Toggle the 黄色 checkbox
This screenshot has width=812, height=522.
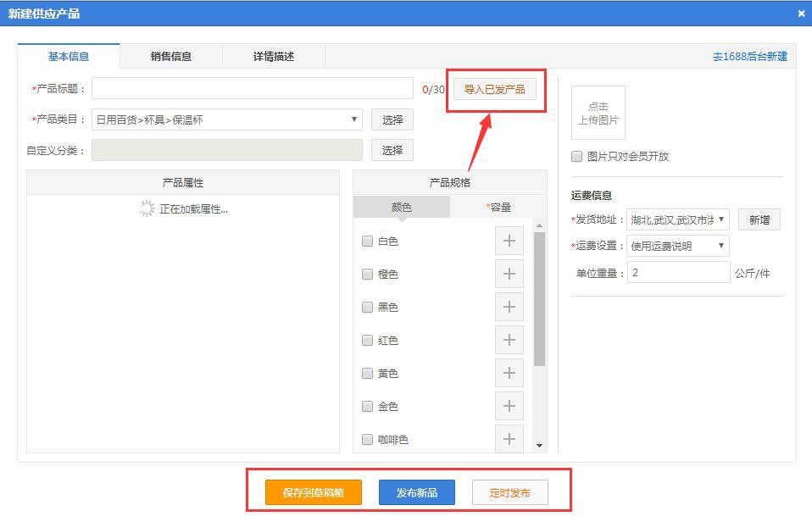pos(367,374)
